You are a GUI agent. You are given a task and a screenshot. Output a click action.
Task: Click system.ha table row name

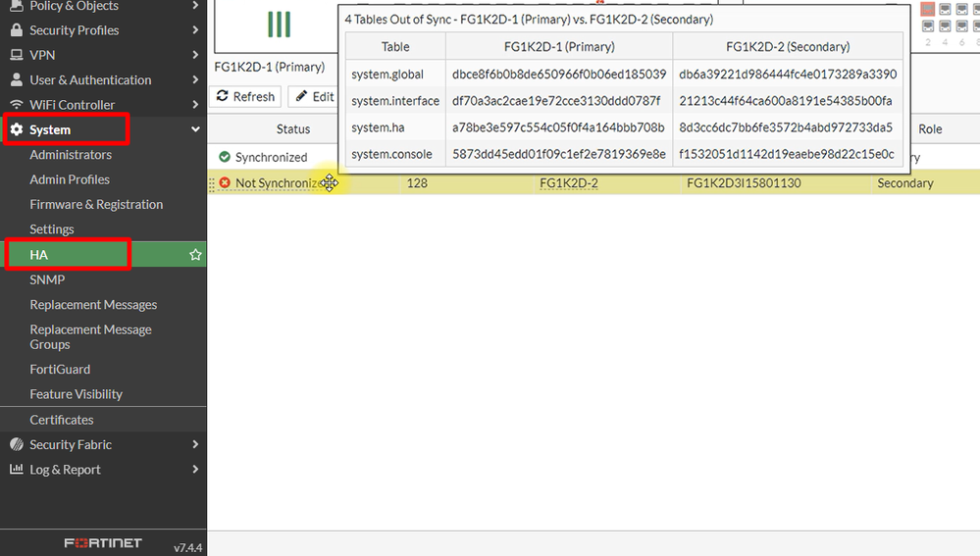coord(378,127)
